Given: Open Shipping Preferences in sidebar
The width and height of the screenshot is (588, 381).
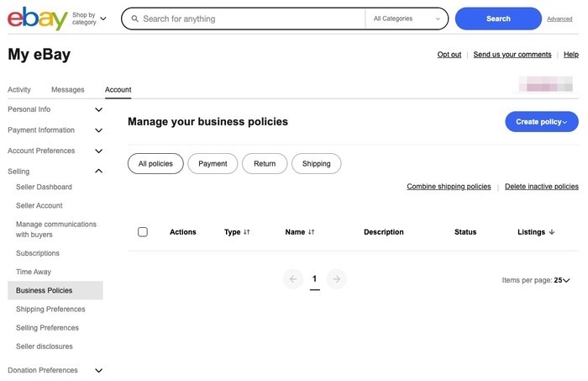Looking at the screenshot, I should click(x=50, y=310).
